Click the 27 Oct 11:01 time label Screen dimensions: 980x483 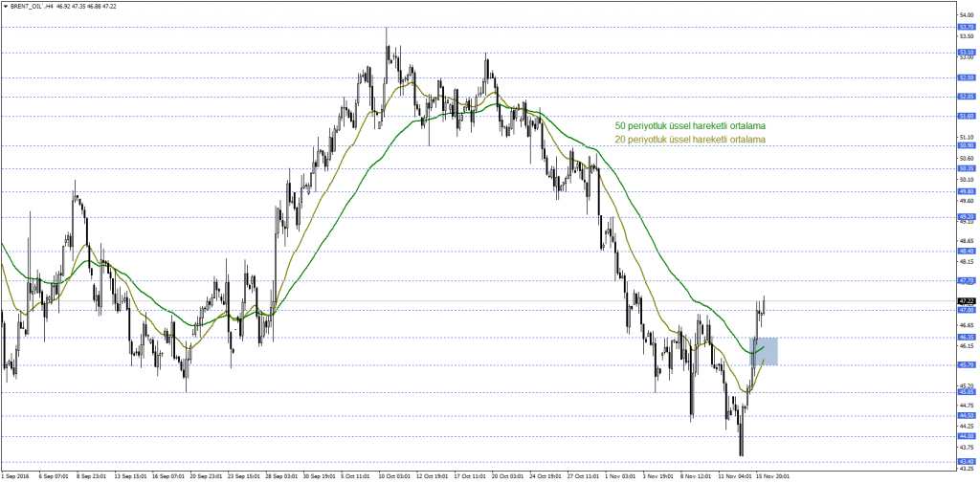pyautogui.click(x=583, y=475)
